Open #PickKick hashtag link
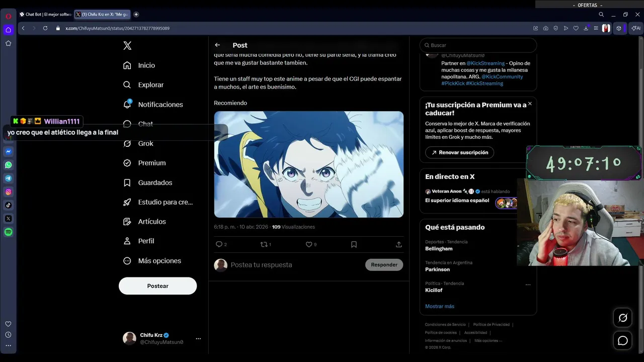This screenshot has width=644, height=362. coord(453,83)
